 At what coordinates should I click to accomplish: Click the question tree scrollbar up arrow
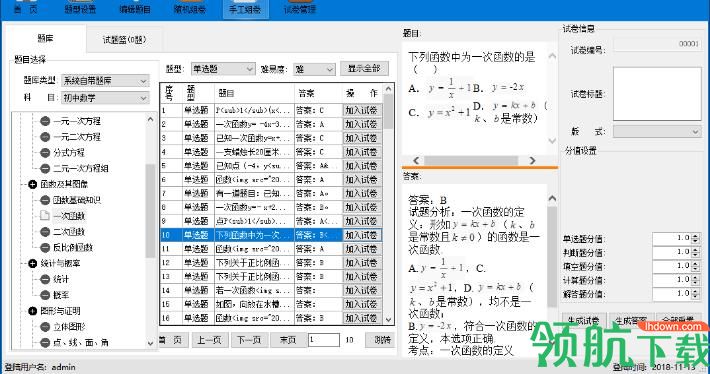[151, 119]
